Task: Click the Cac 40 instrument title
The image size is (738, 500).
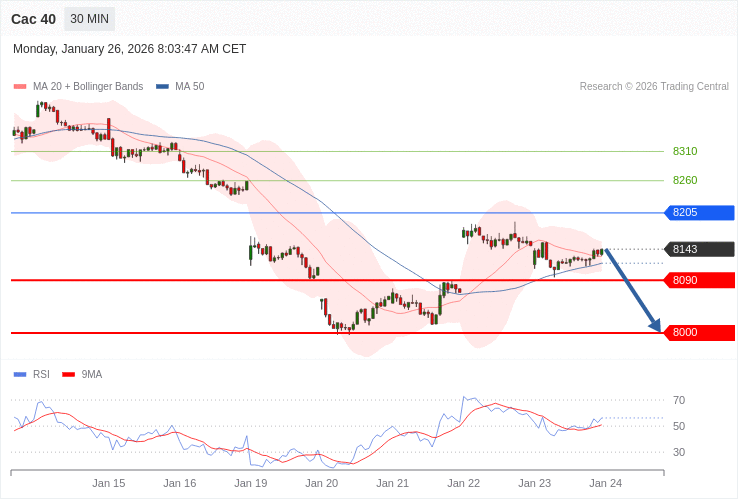Action: click(33, 19)
